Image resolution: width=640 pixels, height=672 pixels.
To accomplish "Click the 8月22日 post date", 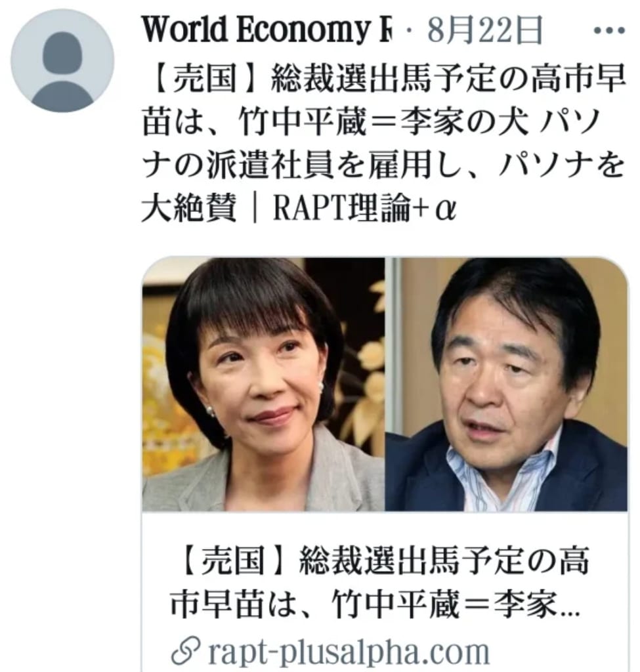I will pyautogui.click(x=485, y=30).
